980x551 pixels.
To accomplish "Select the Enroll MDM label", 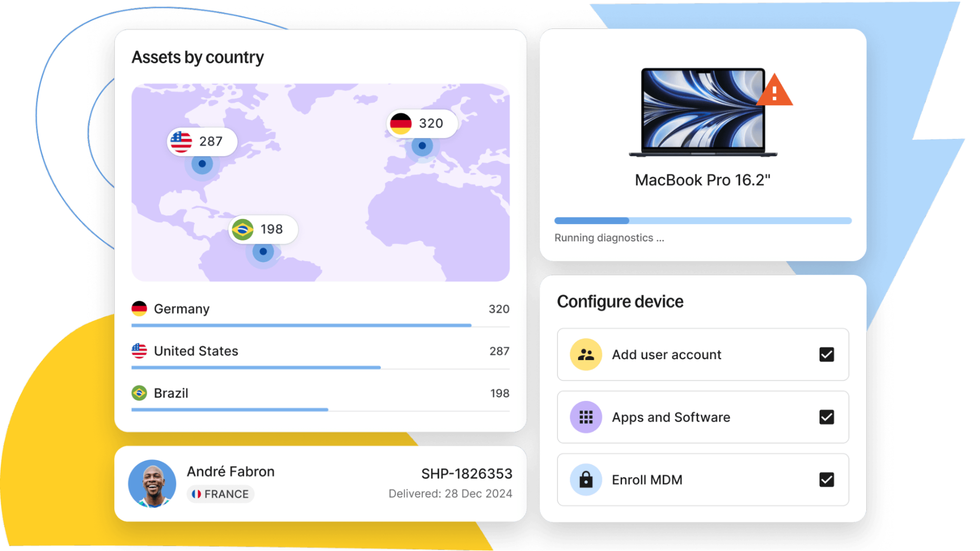I will (x=647, y=480).
